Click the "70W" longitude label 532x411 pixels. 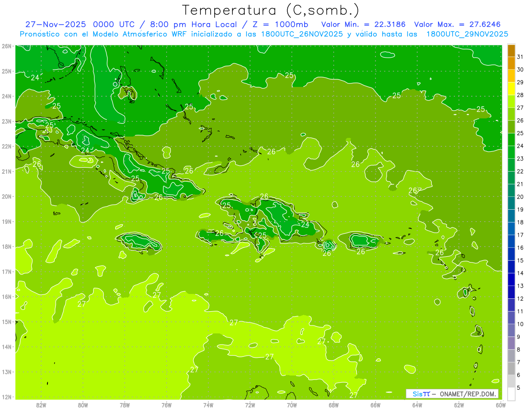(x=292, y=405)
